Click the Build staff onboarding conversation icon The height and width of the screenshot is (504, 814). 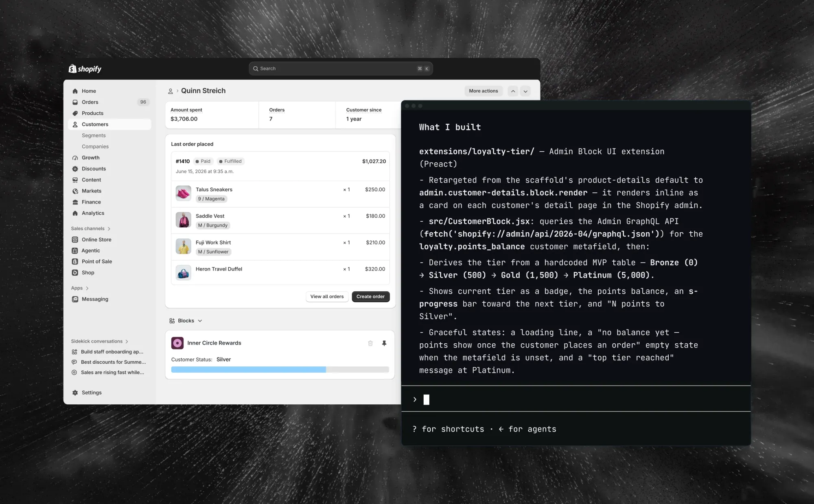74,352
